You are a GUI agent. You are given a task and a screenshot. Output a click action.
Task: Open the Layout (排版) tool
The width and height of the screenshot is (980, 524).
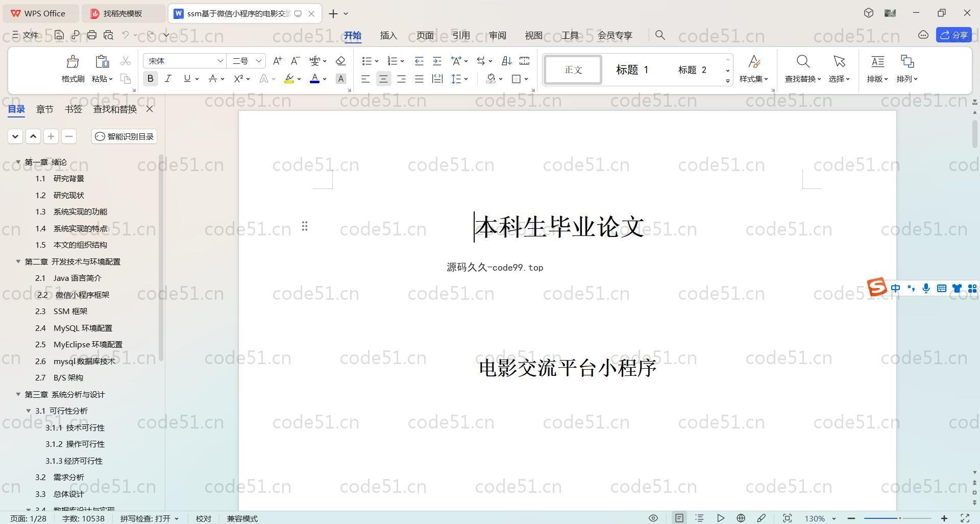coord(877,69)
